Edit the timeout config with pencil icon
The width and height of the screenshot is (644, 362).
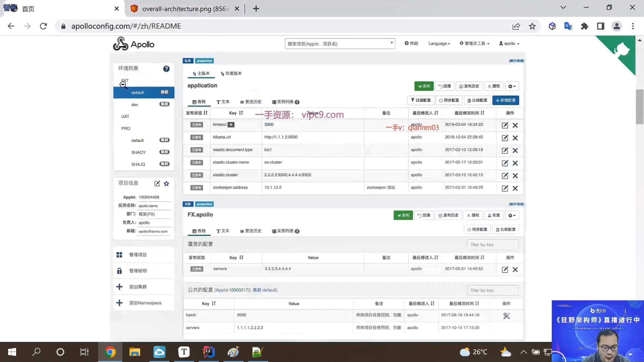tap(505, 125)
